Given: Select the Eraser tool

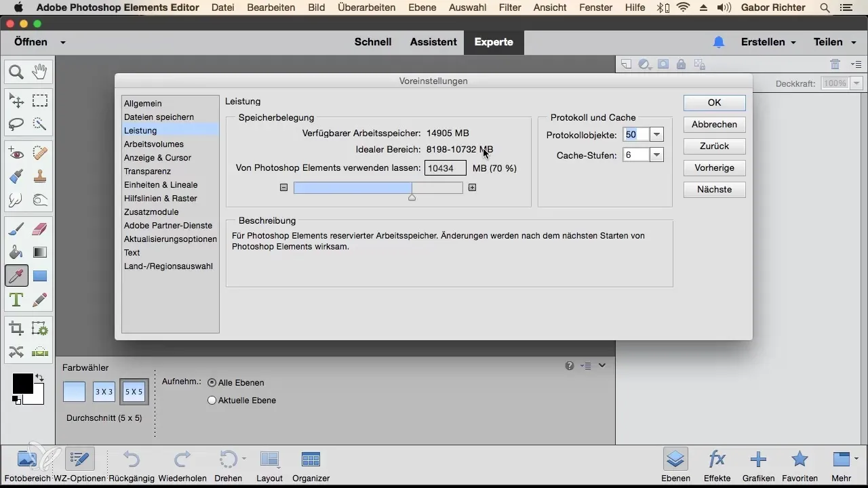Looking at the screenshot, I should (40, 230).
